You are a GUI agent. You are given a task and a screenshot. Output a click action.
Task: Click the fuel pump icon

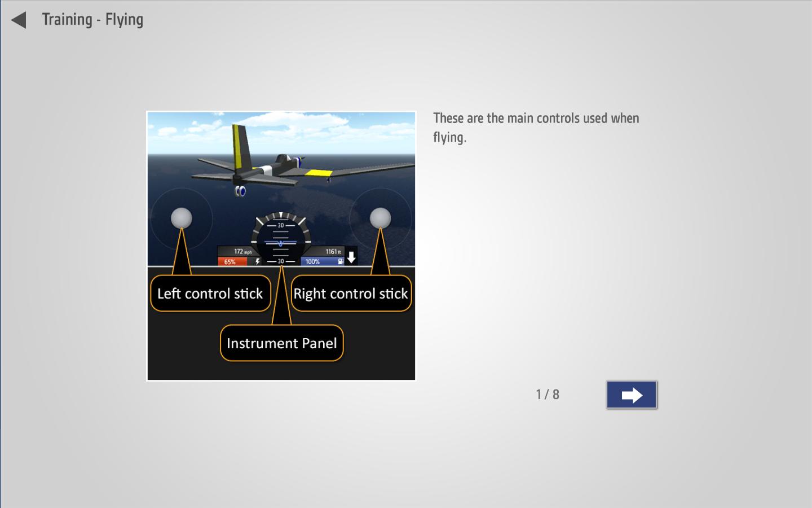tap(340, 261)
